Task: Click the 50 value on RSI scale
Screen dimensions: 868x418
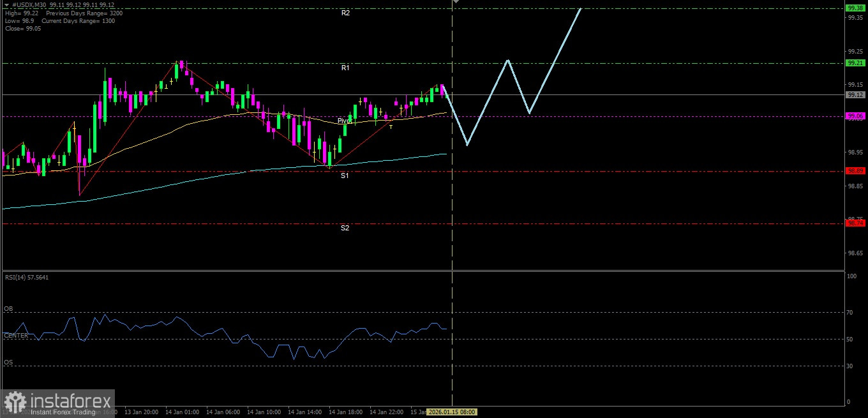Action: (850, 340)
